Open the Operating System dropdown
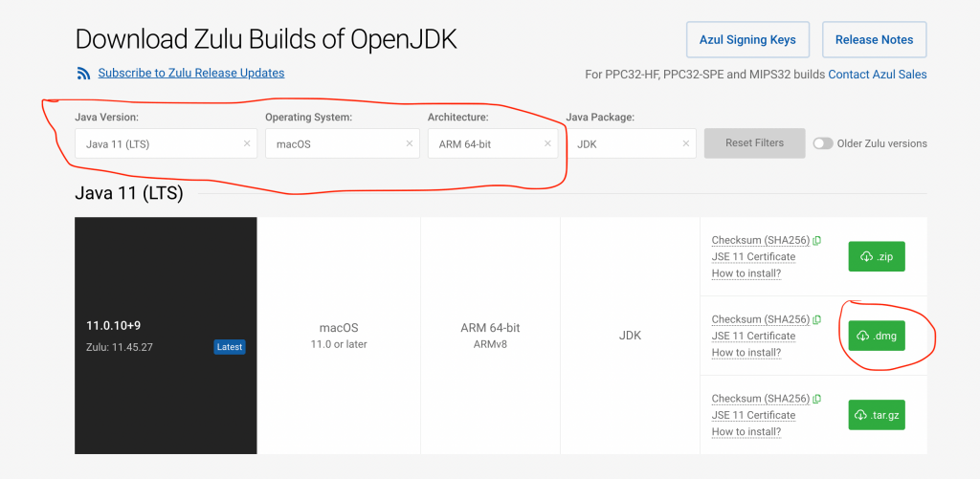 click(x=342, y=143)
